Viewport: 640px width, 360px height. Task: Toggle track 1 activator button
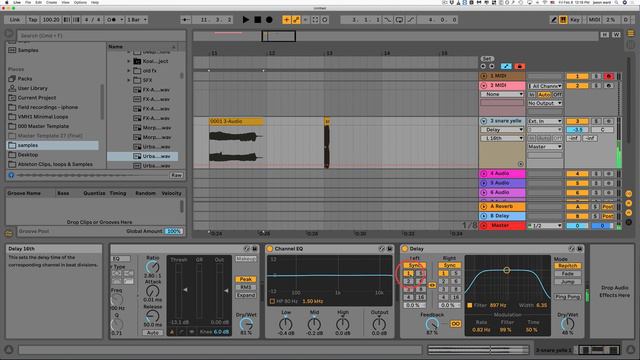pyautogui.click(x=577, y=76)
